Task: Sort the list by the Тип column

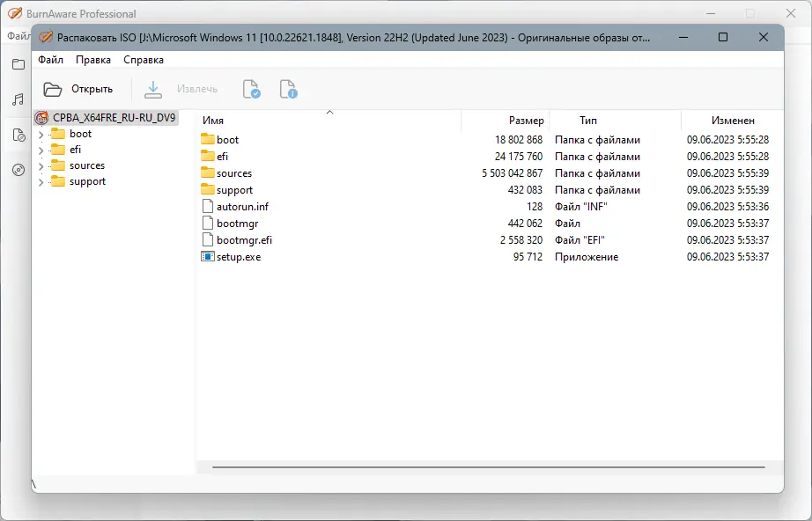Action: pos(616,121)
